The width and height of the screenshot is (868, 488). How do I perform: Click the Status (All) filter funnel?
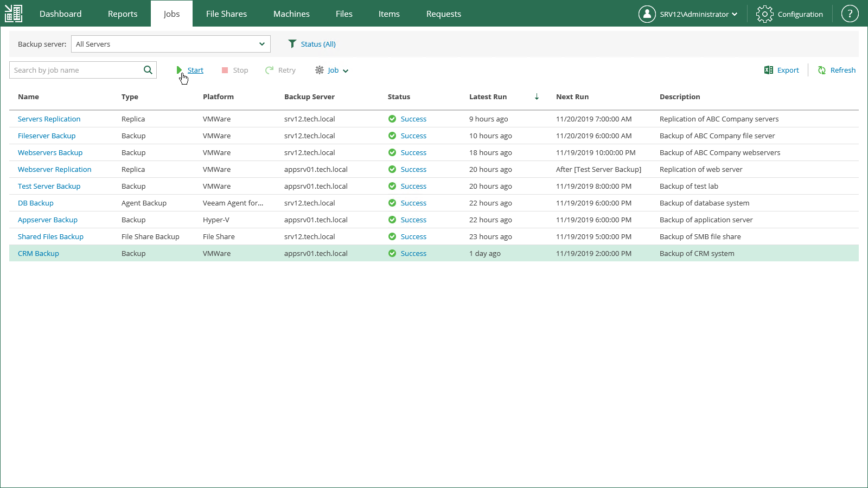[292, 44]
